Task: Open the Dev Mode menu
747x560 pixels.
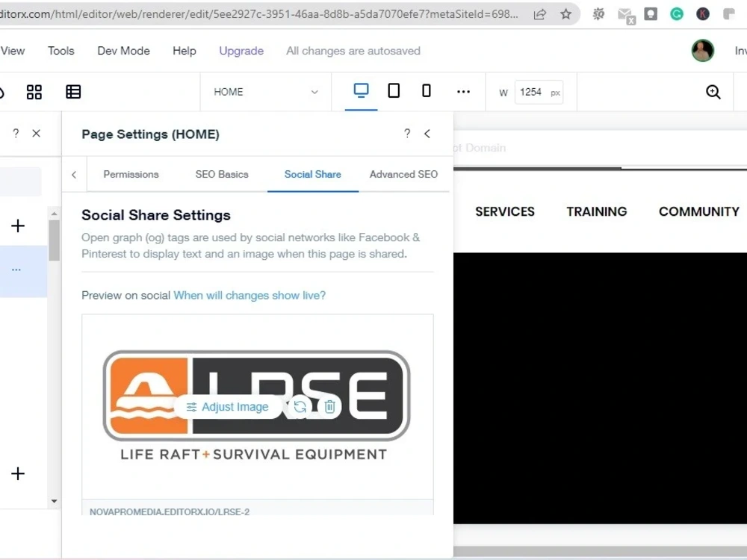Action: click(x=123, y=51)
